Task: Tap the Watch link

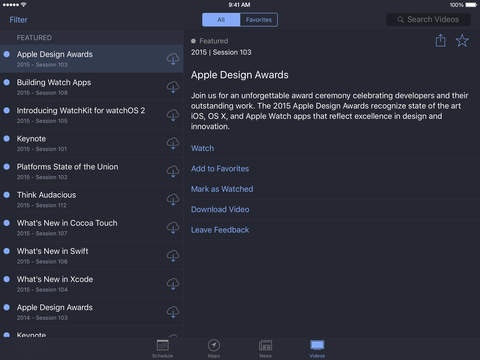Action: [202, 148]
